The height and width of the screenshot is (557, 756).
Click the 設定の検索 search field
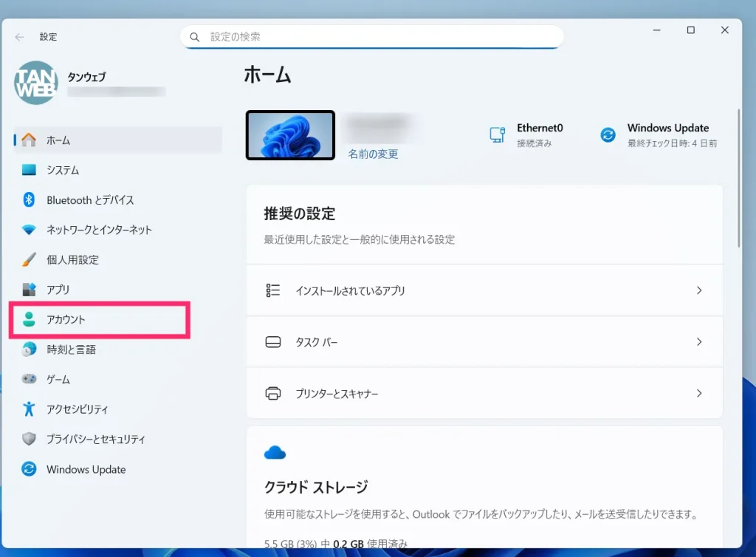pyautogui.click(x=372, y=37)
